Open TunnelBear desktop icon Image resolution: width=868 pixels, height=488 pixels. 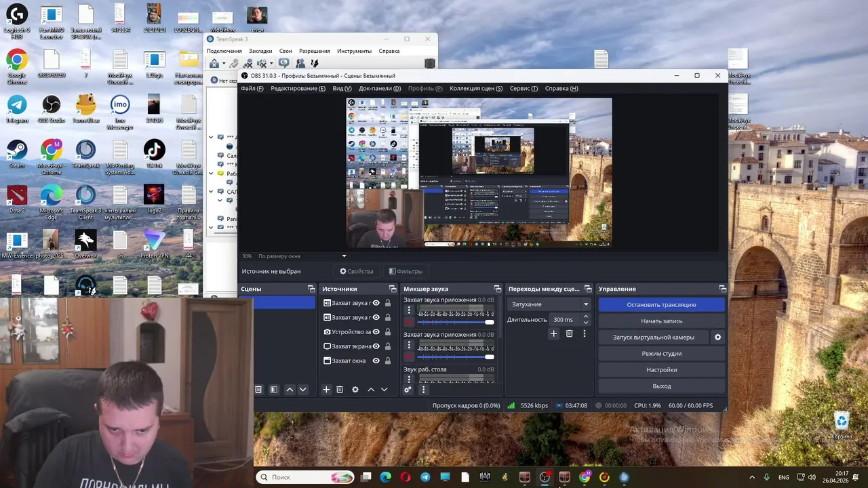(x=86, y=108)
